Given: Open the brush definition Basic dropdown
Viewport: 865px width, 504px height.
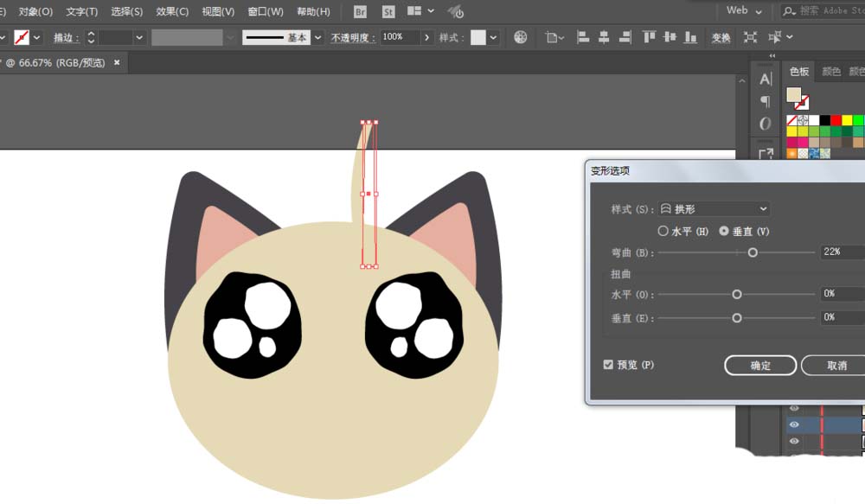Looking at the screenshot, I should (x=317, y=37).
